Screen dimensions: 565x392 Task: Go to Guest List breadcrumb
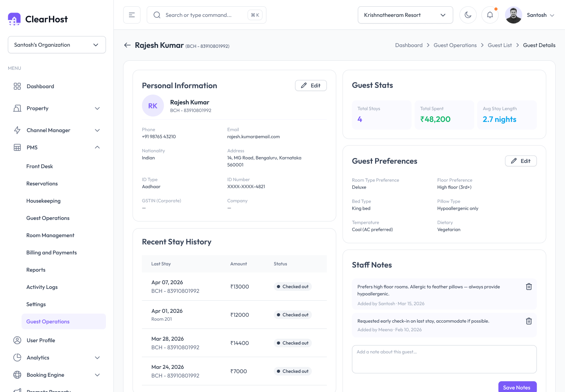coord(500,45)
